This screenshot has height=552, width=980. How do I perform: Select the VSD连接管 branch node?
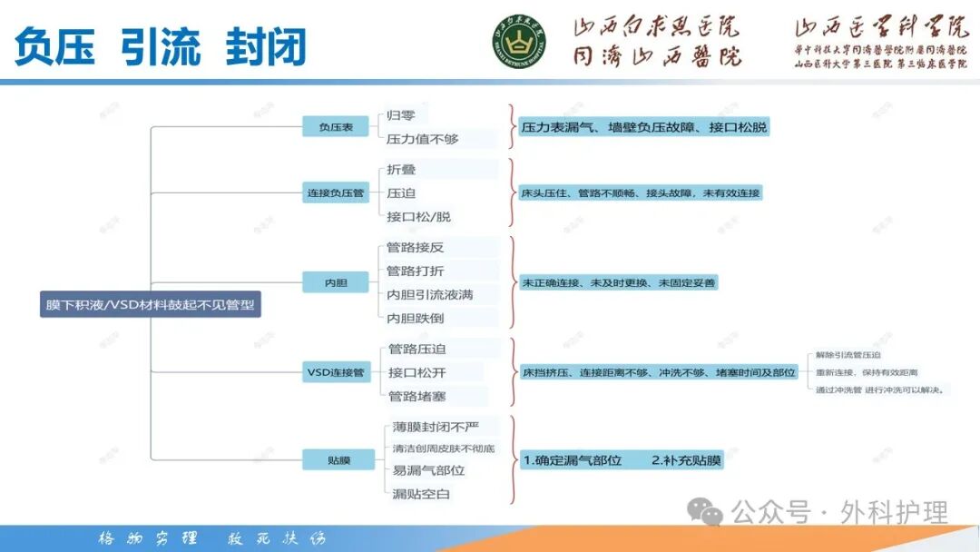pyautogui.click(x=335, y=372)
